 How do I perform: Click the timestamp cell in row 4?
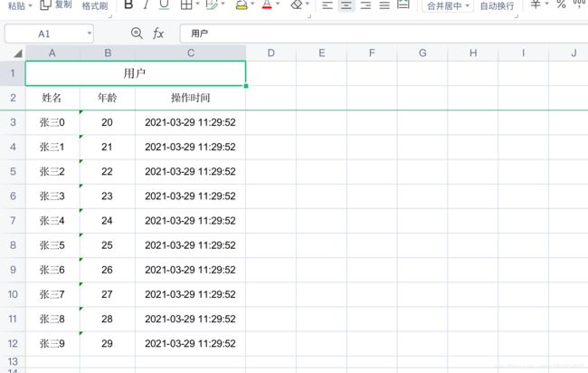click(x=191, y=147)
